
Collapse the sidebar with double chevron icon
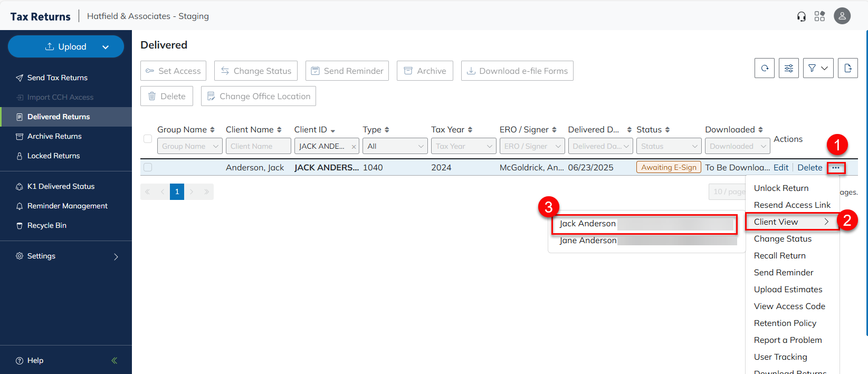[115, 361]
